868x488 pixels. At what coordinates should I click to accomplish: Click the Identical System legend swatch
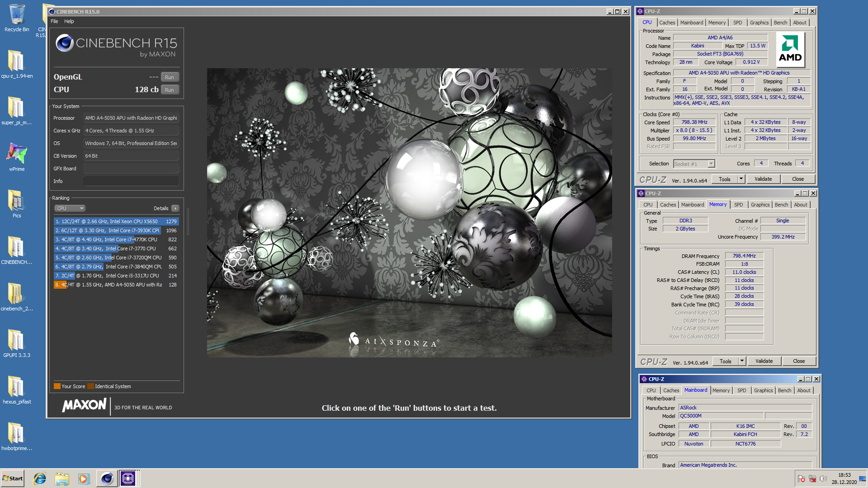(x=90, y=386)
